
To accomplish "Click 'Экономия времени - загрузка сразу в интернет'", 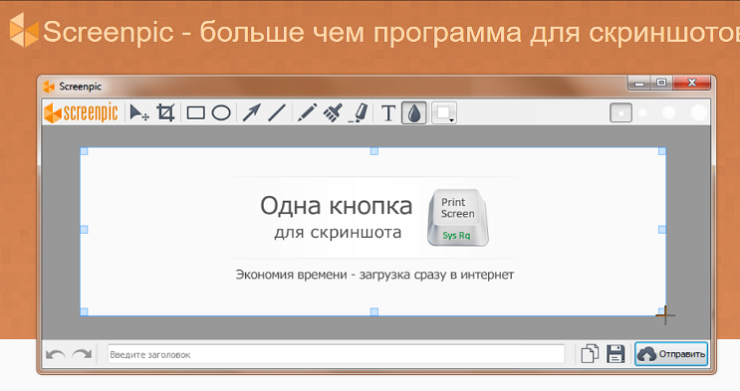I will (375, 274).
